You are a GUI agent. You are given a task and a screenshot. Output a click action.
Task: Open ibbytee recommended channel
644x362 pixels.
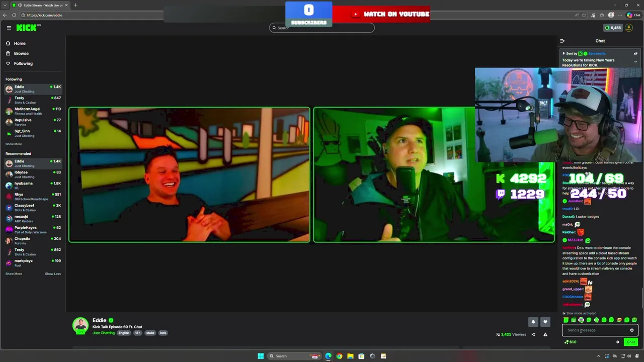pos(33,174)
